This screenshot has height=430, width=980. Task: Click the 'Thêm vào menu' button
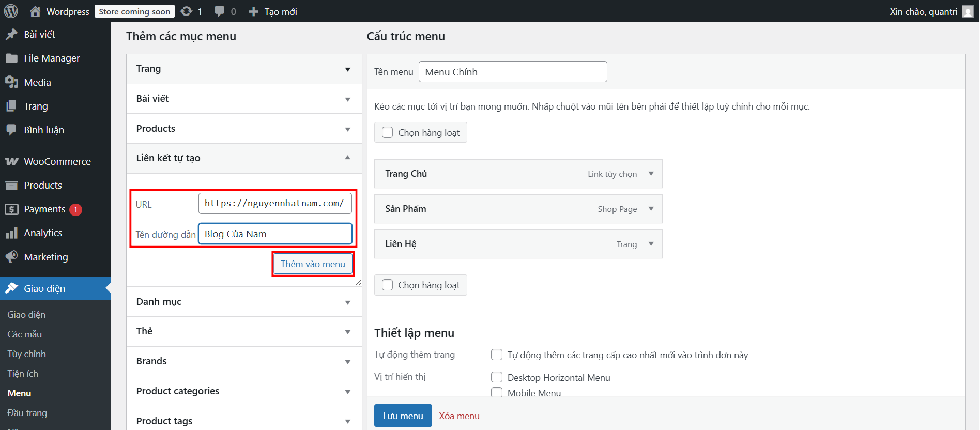pos(313,264)
